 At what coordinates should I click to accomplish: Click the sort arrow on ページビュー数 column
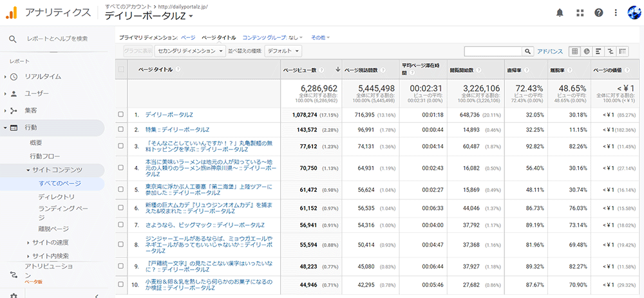point(337,70)
